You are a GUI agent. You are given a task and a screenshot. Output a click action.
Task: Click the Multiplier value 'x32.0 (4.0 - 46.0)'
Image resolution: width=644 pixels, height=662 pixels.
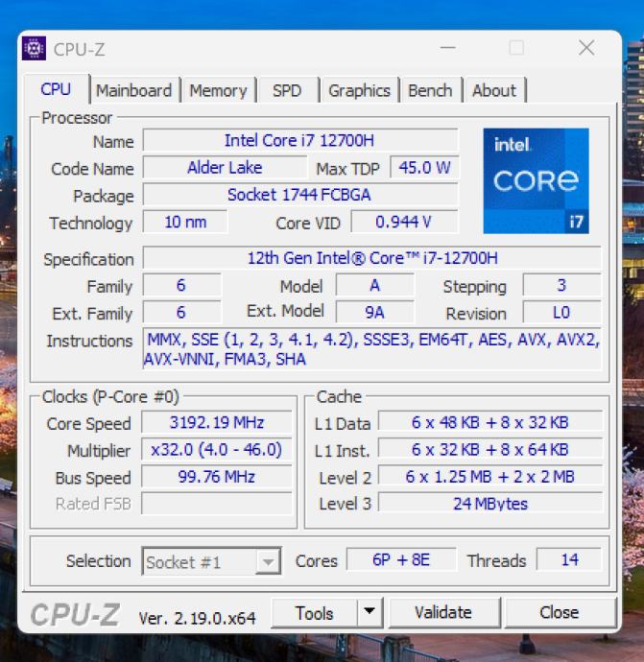point(217,450)
